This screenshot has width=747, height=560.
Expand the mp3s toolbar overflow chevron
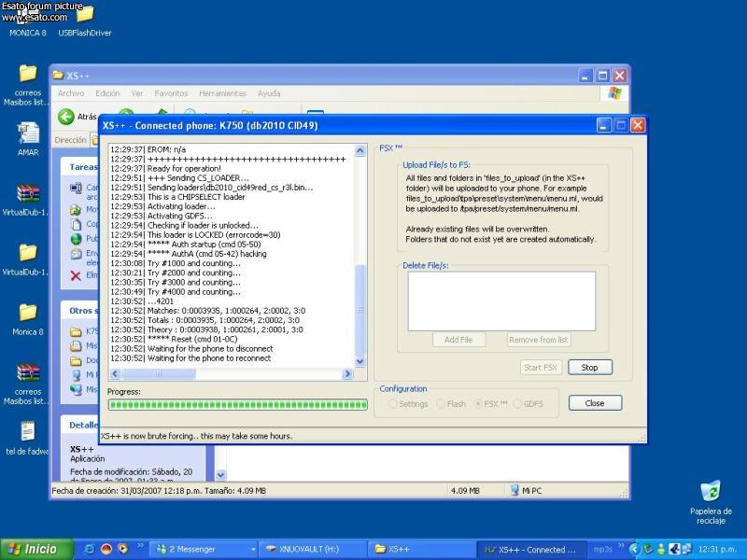pos(621,545)
